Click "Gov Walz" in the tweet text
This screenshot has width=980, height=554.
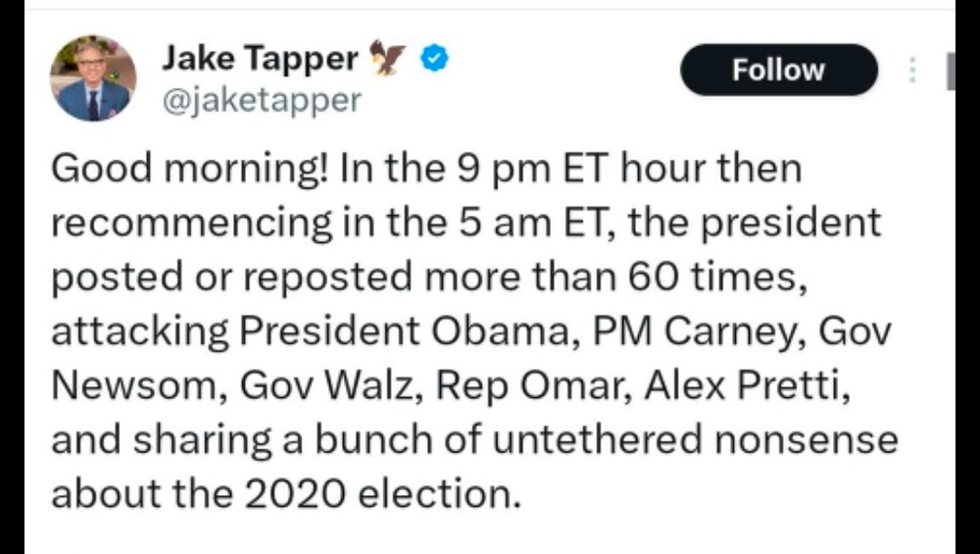point(328,385)
